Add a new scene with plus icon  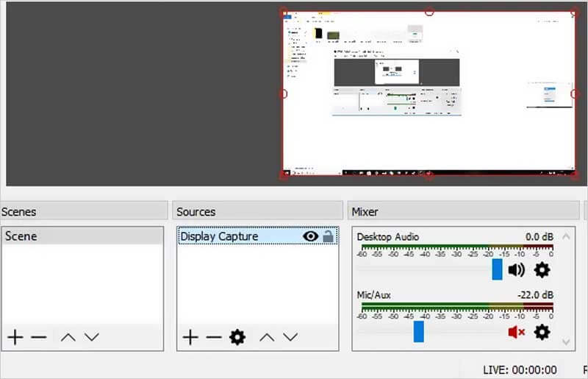coord(15,337)
